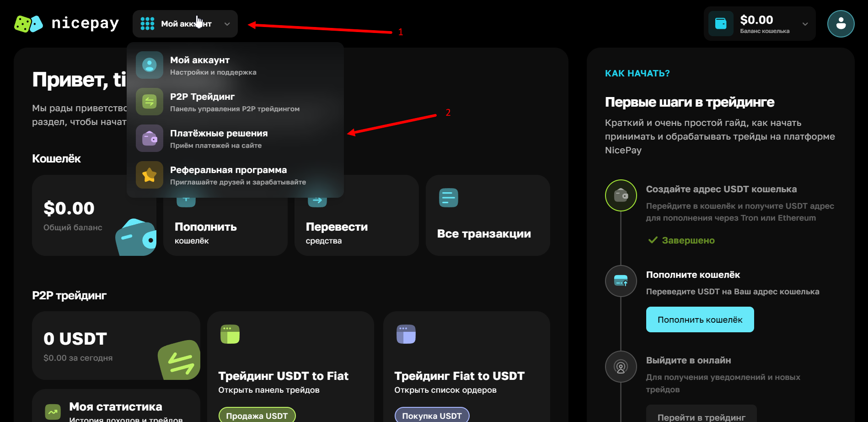Open P2P Трейдинг from the menu
The width and height of the screenshot is (868, 422).
[235, 102]
